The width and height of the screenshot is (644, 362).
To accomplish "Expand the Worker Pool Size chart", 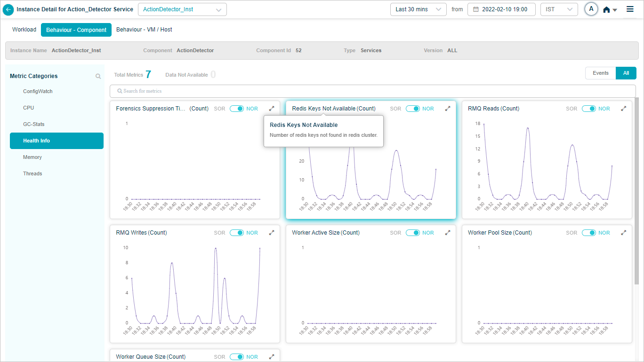I will coord(623,233).
